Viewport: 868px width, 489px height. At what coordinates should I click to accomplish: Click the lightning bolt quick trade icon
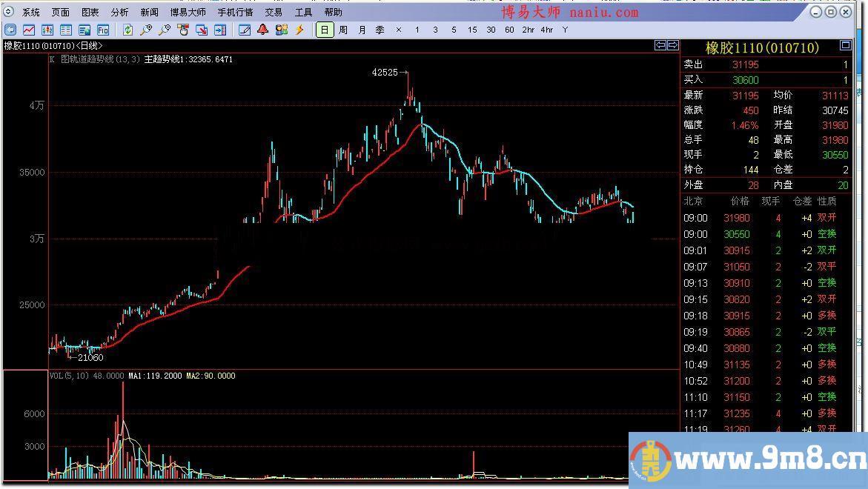click(x=299, y=30)
